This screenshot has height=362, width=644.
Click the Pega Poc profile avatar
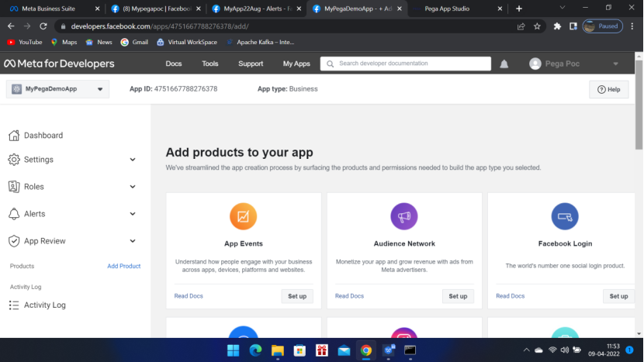coord(535,64)
